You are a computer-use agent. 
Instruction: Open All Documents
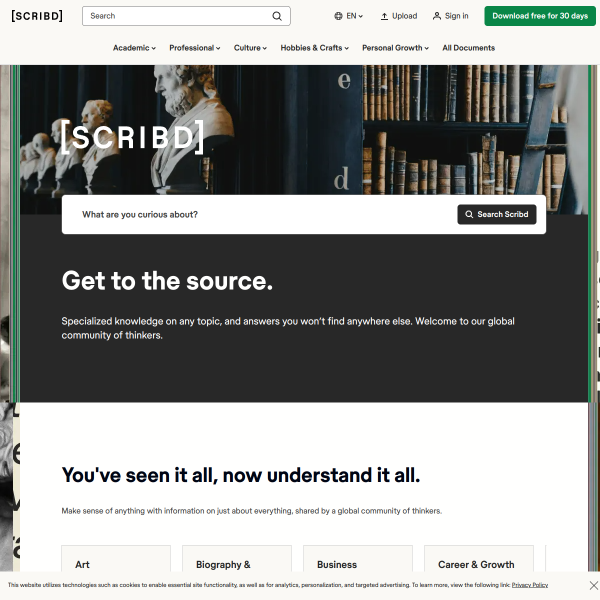469,48
